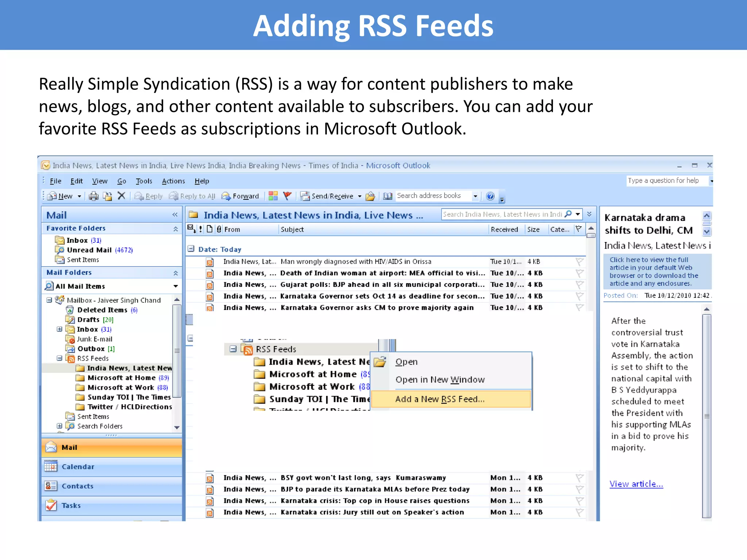Open the Outbox folder

[90, 349]
